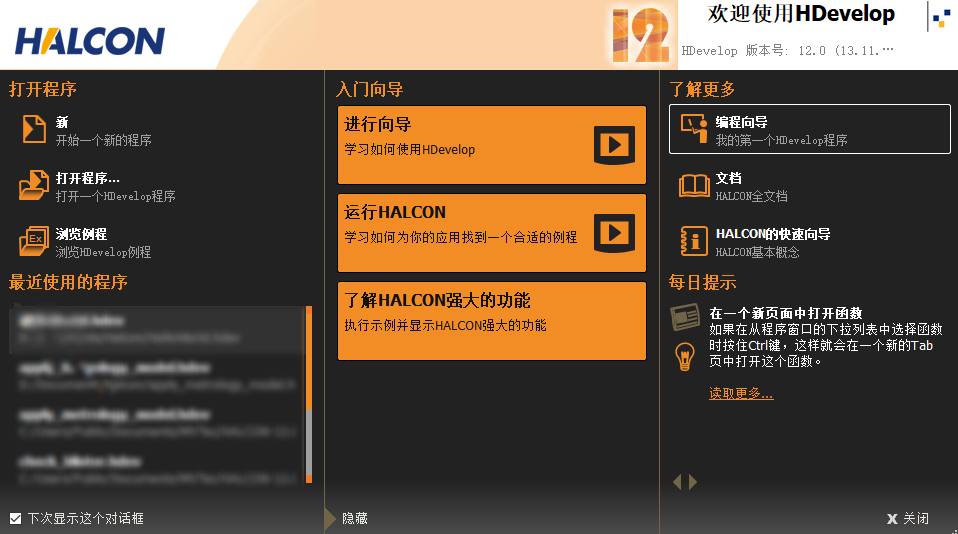Click the light bulb tip icon
The height and width of the screenshot is (534, 958).
tap(684, 356)
